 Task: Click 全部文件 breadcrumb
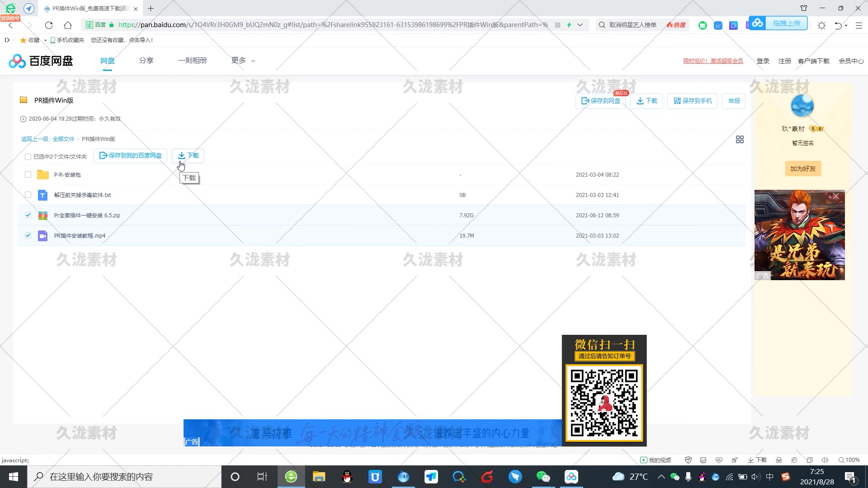pos(63,139)
